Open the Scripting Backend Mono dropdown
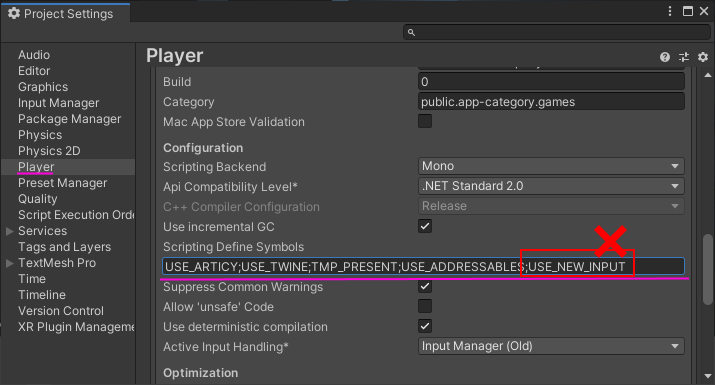 pos(551,166)
